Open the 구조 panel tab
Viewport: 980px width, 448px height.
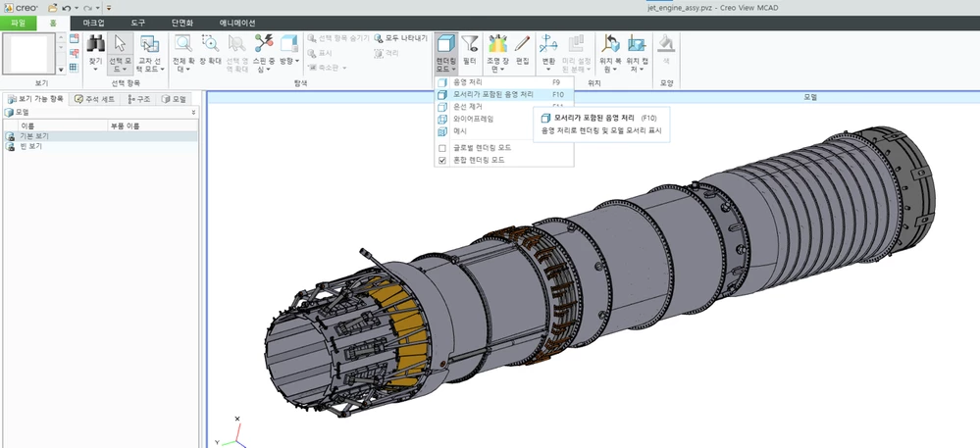coord(138,99)
